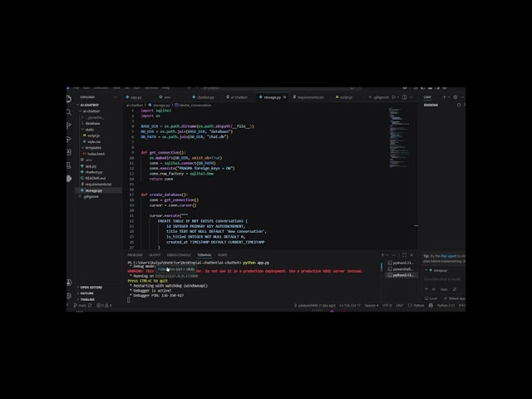
Task: Open the new terminal profile dropdown
Action: tap(387, 255)
